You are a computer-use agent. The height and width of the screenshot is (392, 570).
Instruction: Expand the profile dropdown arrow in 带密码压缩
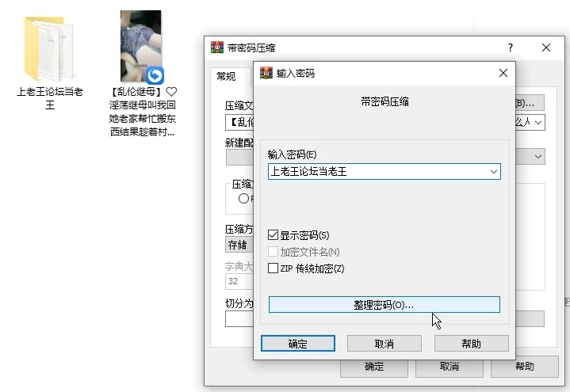(538, 157)
